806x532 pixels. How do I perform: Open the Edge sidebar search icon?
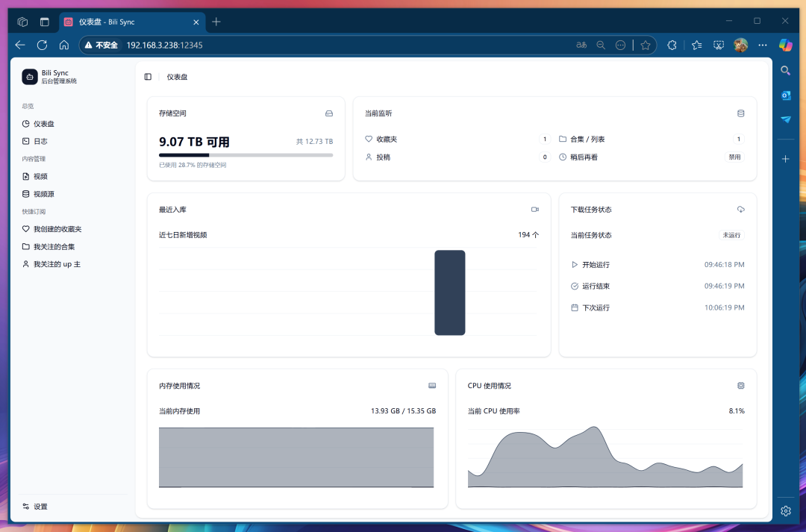click(785, 70)
